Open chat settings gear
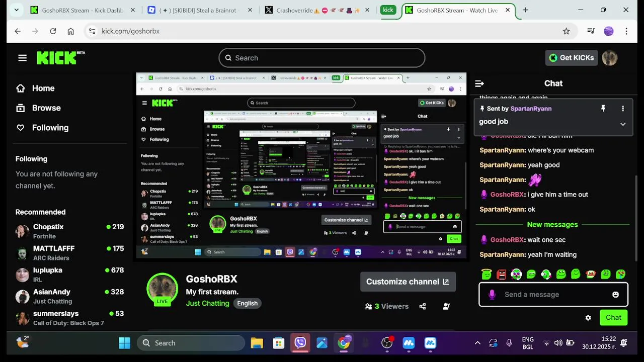The image size is (644, 362). (588, 318)
